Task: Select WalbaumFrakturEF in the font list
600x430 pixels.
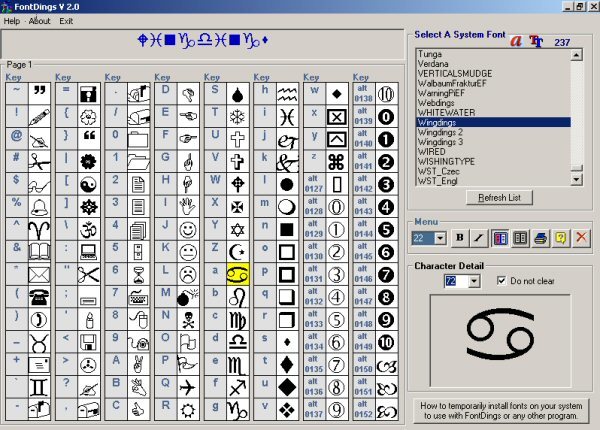Action: [x=493, y=83]
